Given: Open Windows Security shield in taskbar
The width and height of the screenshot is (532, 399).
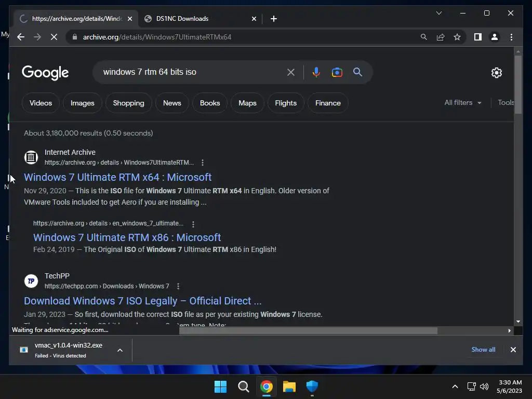Looking at the screenshot, I should [x=312, y=387].
